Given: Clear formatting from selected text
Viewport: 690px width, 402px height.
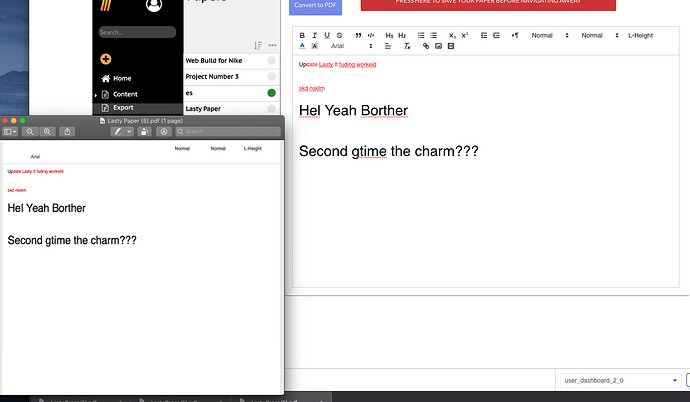Looking at the screenshot, I should [407, 46].
